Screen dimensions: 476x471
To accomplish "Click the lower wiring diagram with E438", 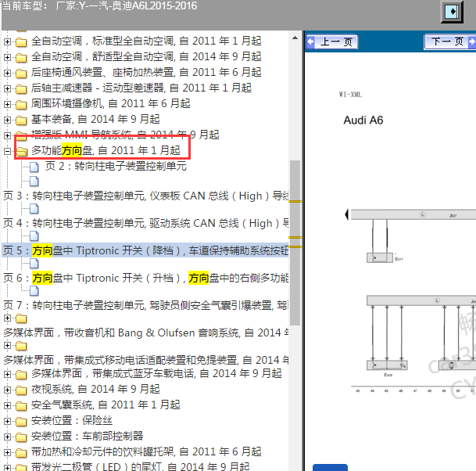I will [421, 336].
